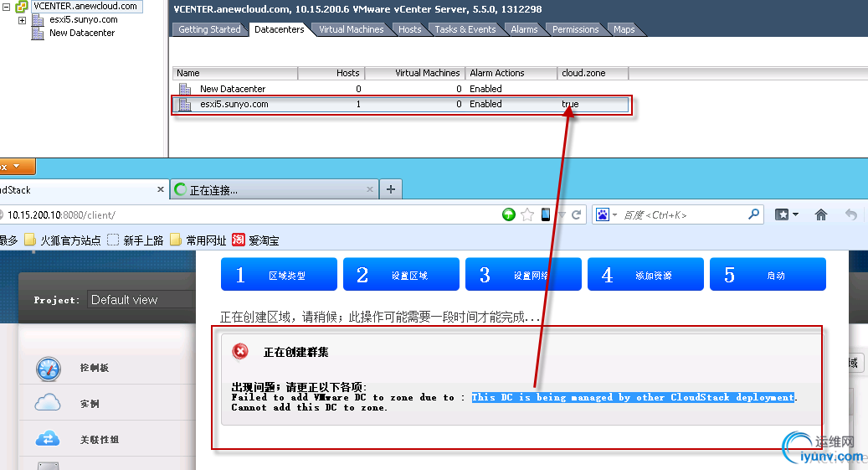
Task: Click the back arrow at toolbar end
Action: coord(851,214)
